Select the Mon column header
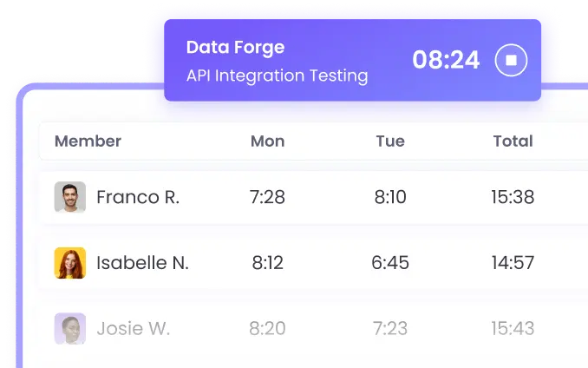Screen dimensions: 588x368 [267, 141]
